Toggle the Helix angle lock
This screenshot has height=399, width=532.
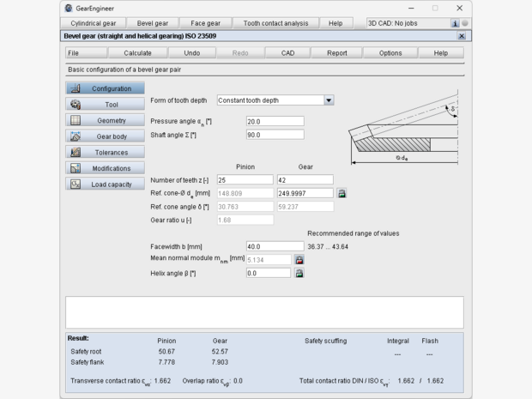[x=299, y=273]
